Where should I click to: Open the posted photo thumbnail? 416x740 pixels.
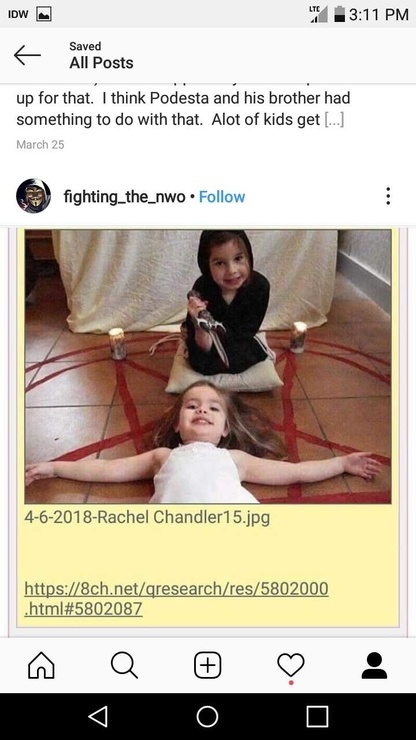click(x=208, y=366)
